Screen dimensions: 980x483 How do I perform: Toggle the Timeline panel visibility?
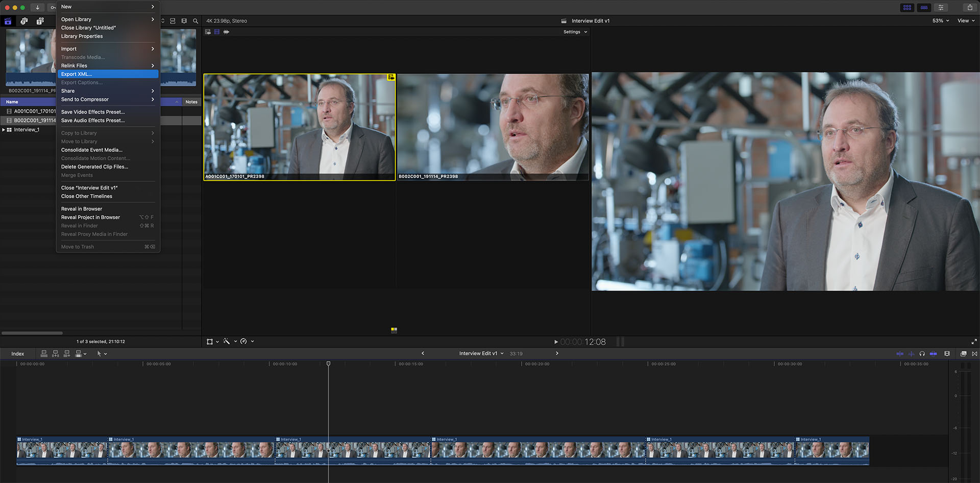tap(924, 7)
